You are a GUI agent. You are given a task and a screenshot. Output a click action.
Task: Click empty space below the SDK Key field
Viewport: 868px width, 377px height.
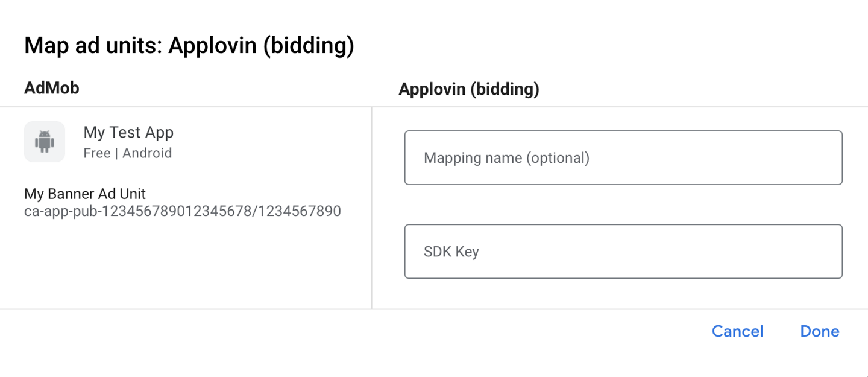pyautogui.click(x=623, y=293)
